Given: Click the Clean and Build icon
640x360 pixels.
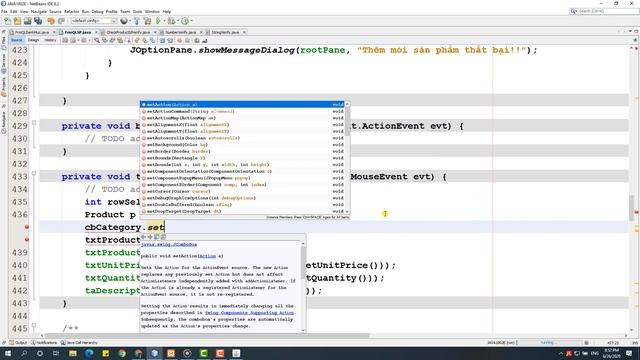Looking at the screenshot, I should point(147,21).
